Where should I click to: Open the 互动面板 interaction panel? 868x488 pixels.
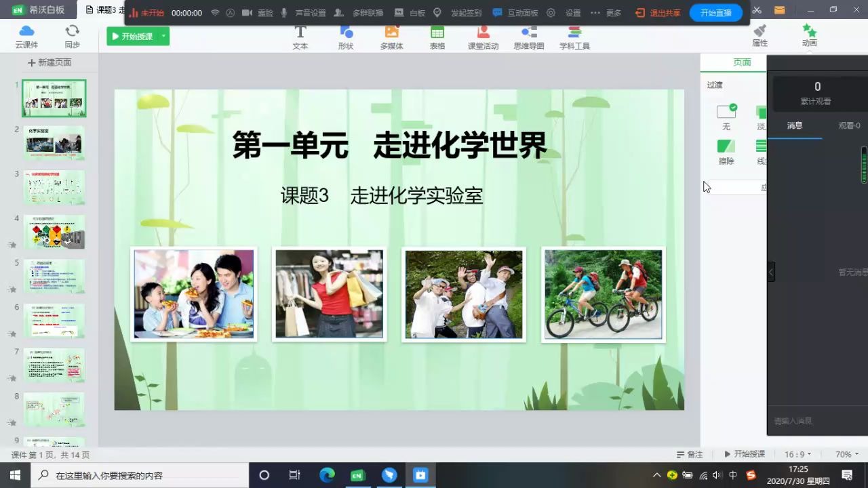pos(515,13)
